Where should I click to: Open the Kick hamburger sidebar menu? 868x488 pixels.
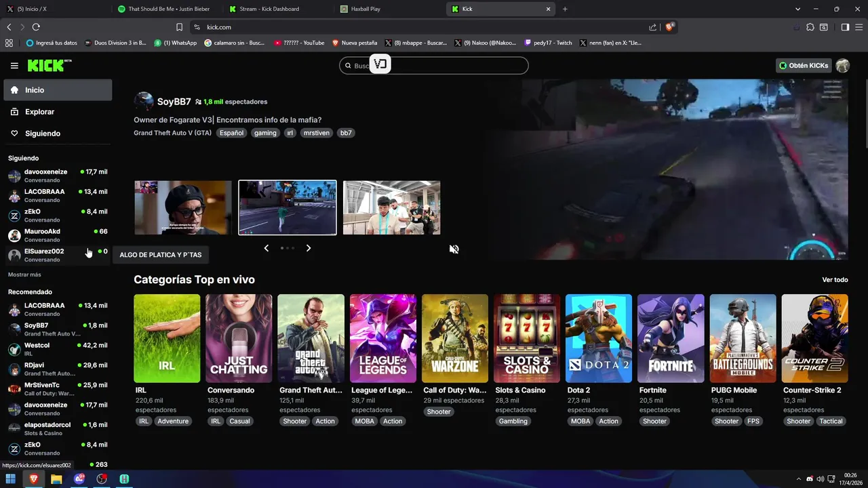[14, 66]
